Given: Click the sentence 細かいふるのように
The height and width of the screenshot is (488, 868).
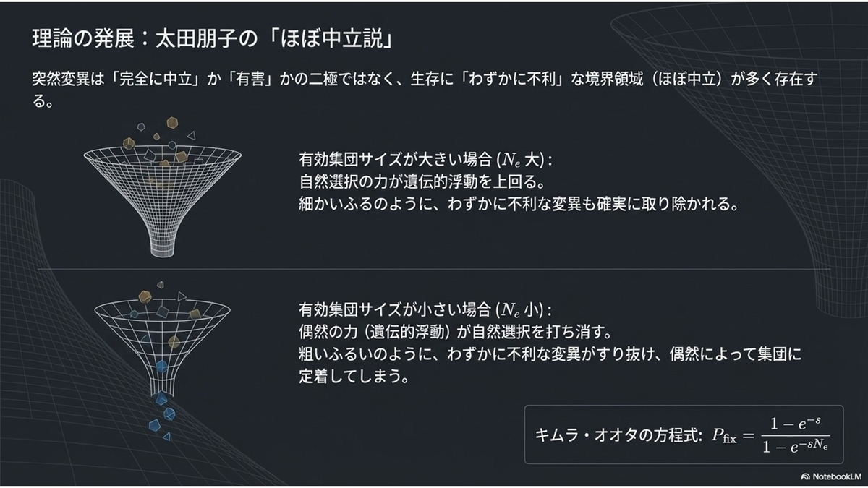Looking at the screenshot, I should pos(518,204).
